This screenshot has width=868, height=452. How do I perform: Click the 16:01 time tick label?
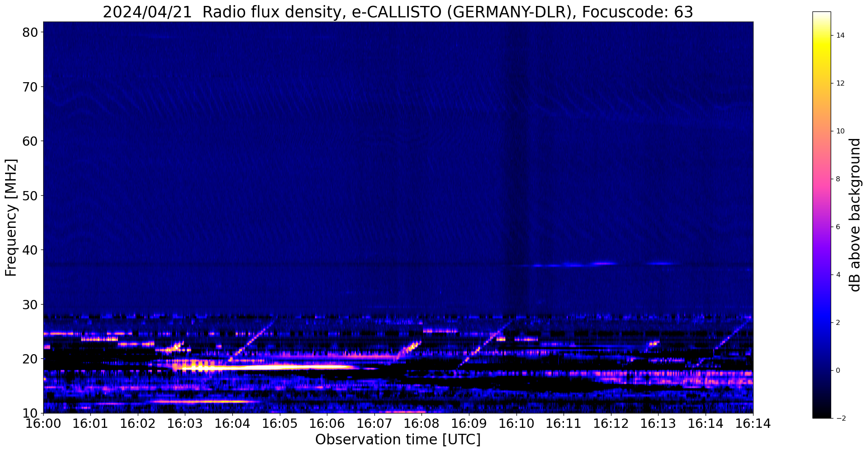click(91, 424)
